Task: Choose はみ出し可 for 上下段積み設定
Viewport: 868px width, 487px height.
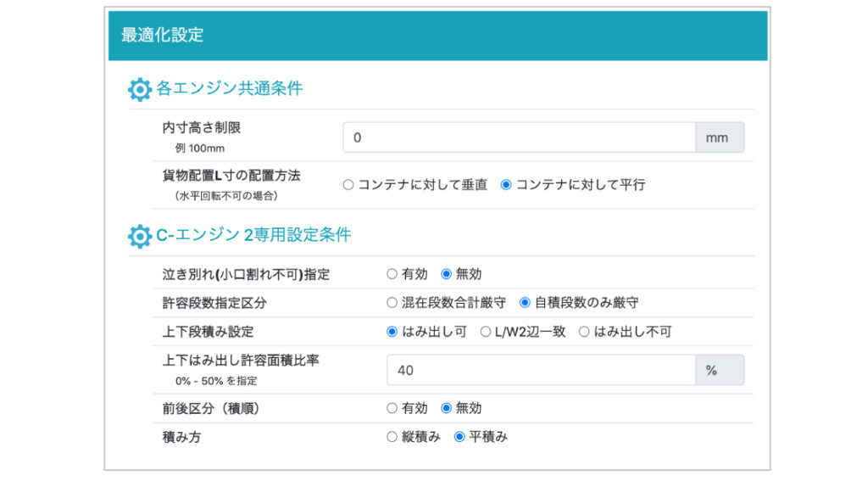Action: point(392,332)
